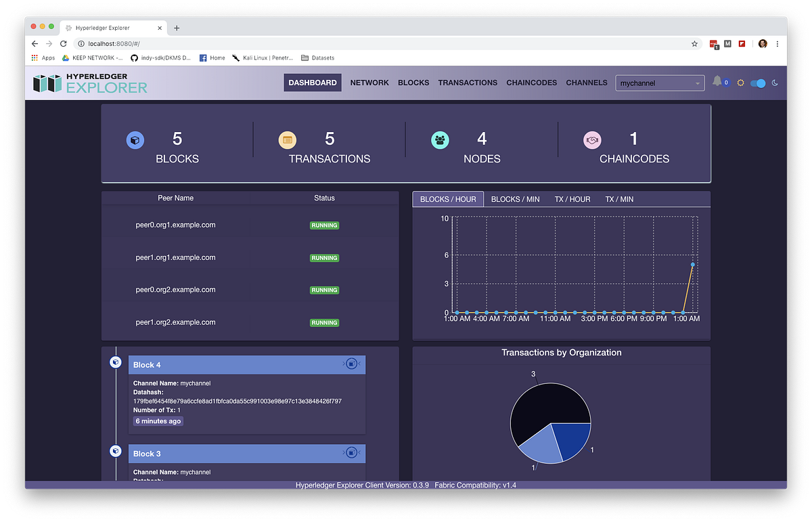812x522 pixels.
Task: Click the cube icon on Block 4 header
Action: tap(352, 364)
